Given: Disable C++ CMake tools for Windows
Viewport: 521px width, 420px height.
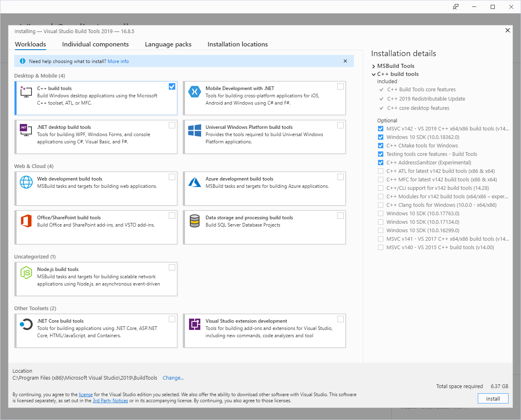Looking at the screenshot, I should [380, 146].
